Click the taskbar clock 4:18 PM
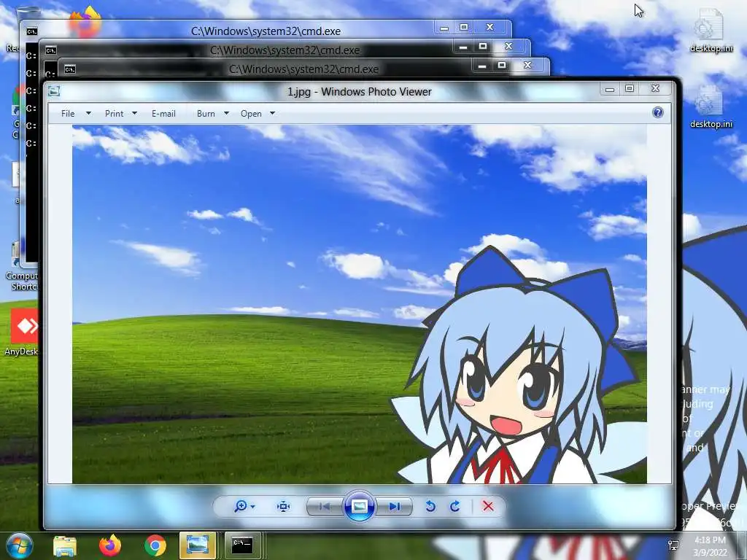This screenshot has width=747, height=560. (x=710, y=545)
